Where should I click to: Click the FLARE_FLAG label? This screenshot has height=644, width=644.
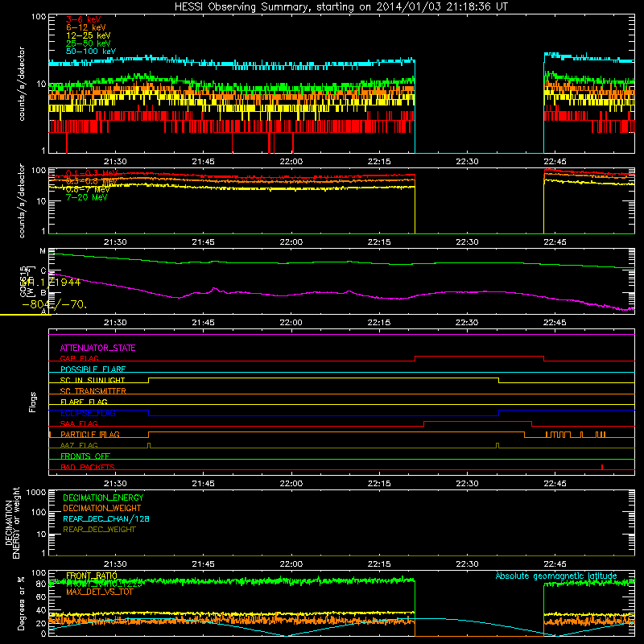[x=84, y=402]
